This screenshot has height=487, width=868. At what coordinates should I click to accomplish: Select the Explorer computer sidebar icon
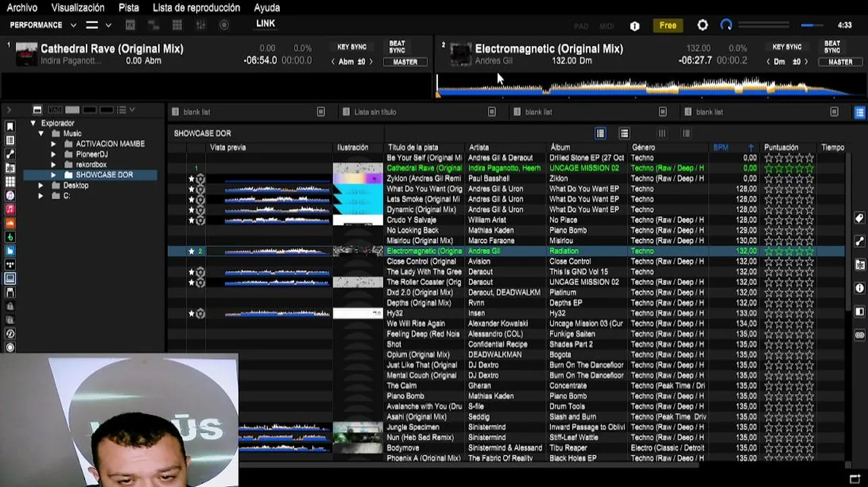coord(10,278)
